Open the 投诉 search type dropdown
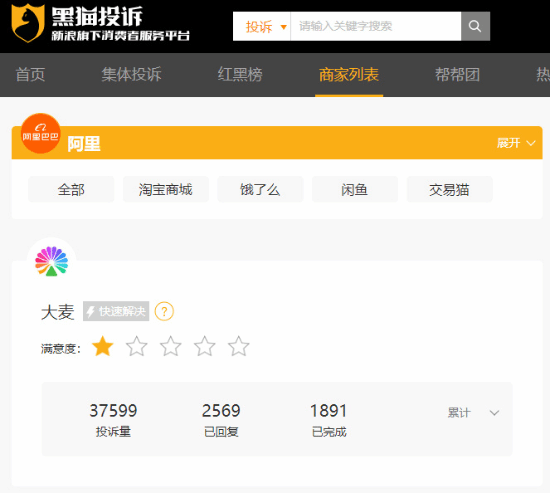The width and height of the screenshot is (550, 493). (x=262, y=26)
